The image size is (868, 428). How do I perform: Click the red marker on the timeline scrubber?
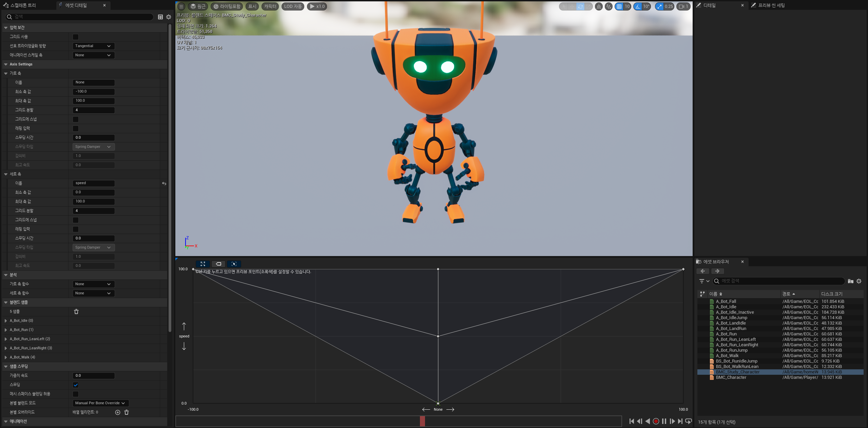[x=422, y=421]
